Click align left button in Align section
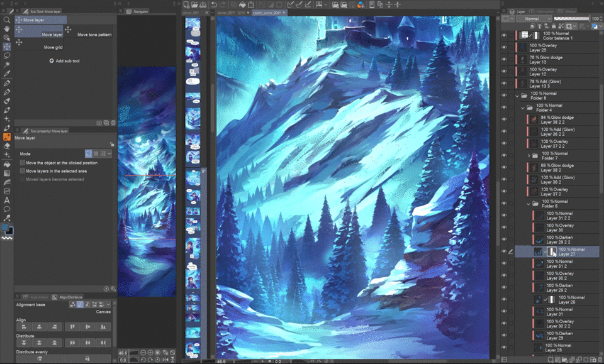Image resolution: width=604 pixels, height=364 pixels. pos(24,327)
